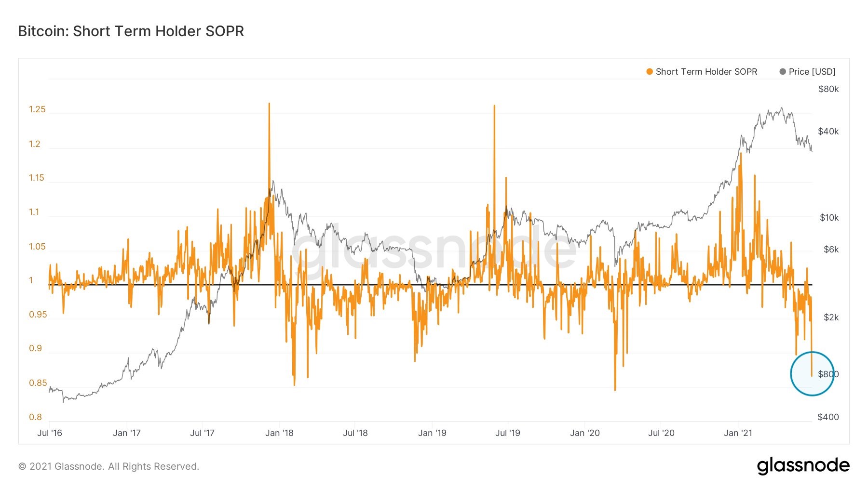868x488 pixels.
Task: Click the $10k price axis label
Action: pyautogui.click(x=829, y=218)
